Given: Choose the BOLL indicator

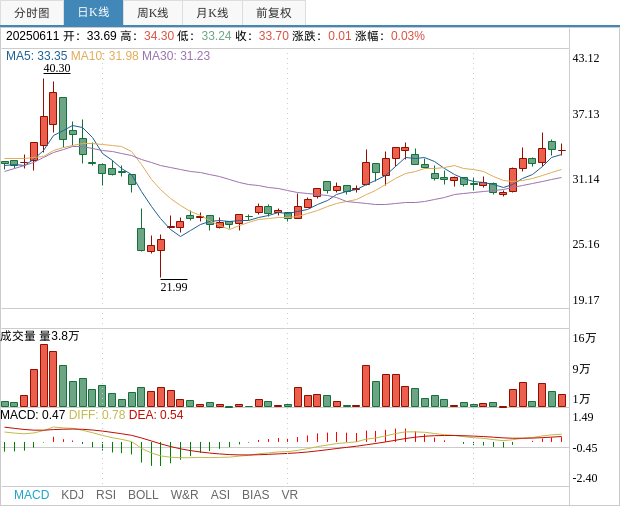Looking at the screenshot, I should click(x=143, y=495).
